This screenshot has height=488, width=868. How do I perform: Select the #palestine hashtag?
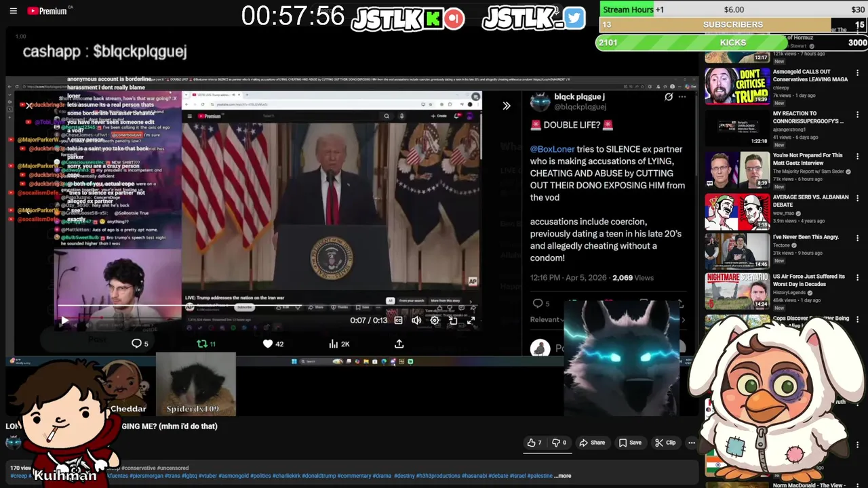(540, 476)
